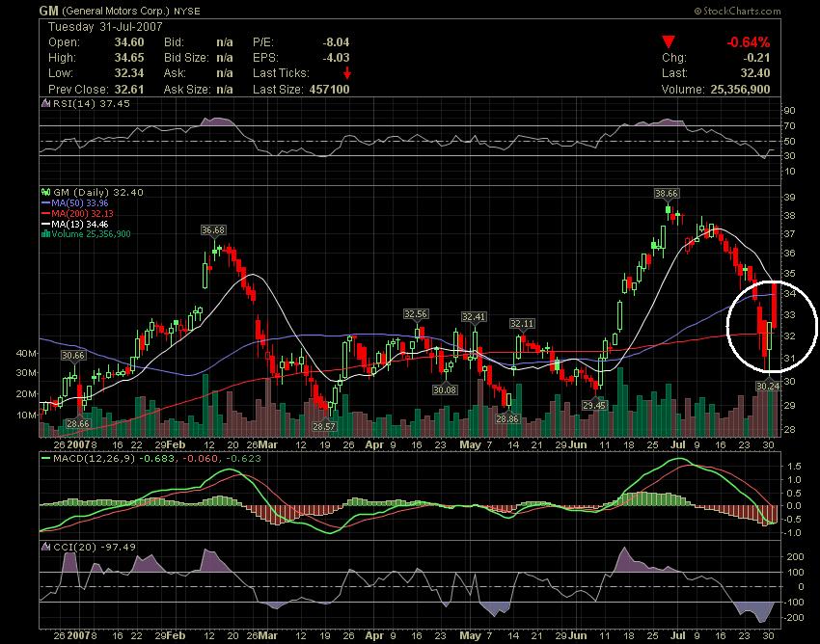The width and height of the screenshot is (820, 644).
Task: Click the date Tuesday 31-Jul-2007
Action: 106,27
